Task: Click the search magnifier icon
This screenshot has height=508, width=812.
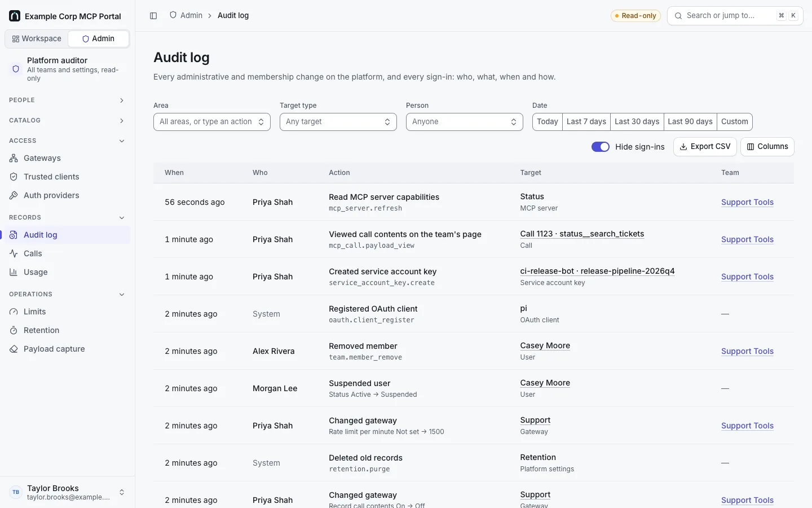Action: pos(678,16)
